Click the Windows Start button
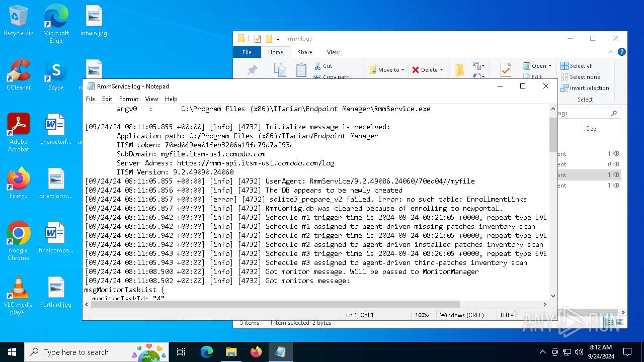Screen dimensions: 644x362 point(12,352)
